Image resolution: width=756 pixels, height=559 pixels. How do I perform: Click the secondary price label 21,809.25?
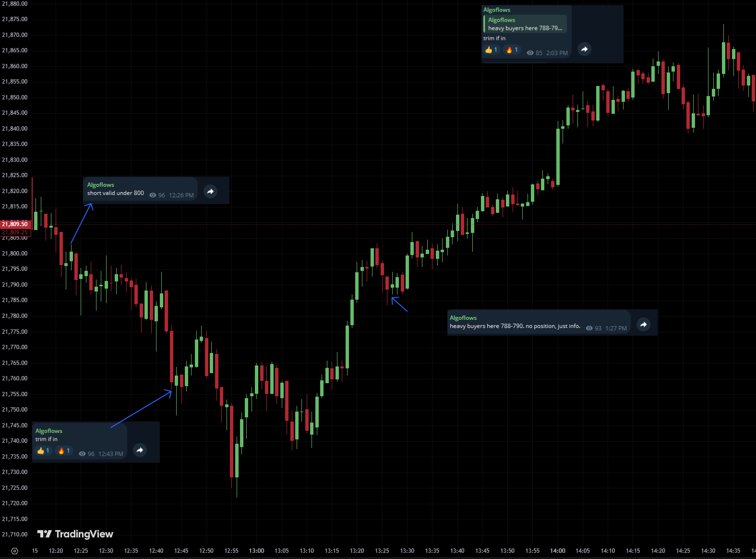coord(14,232)
